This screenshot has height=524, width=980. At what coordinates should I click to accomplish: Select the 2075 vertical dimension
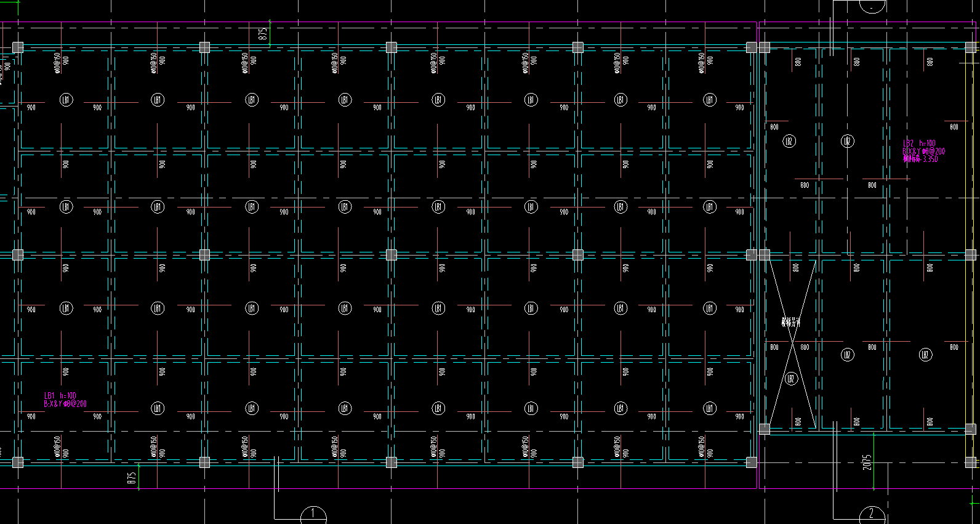point(867,462)
